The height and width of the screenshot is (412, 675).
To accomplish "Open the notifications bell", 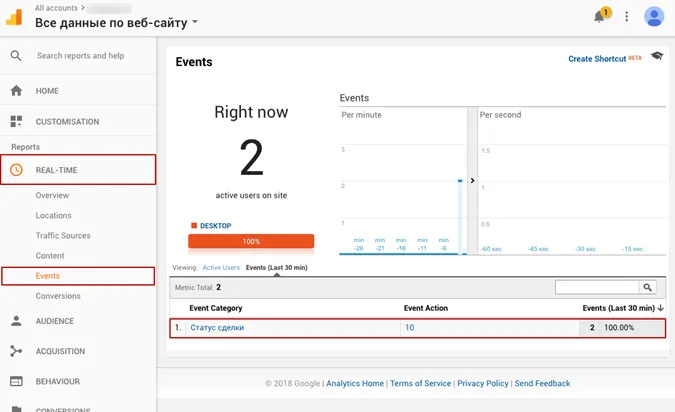I will coord(599,16).
